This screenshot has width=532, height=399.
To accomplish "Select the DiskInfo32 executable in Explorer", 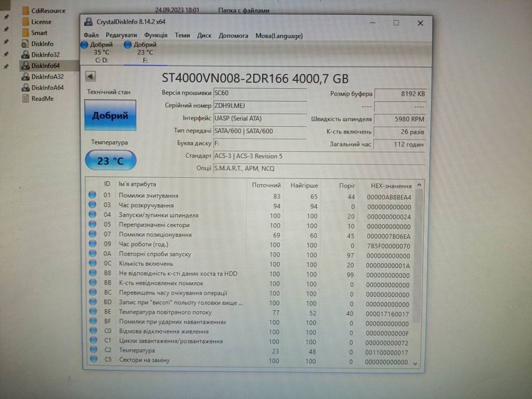I will pos(40,55).
